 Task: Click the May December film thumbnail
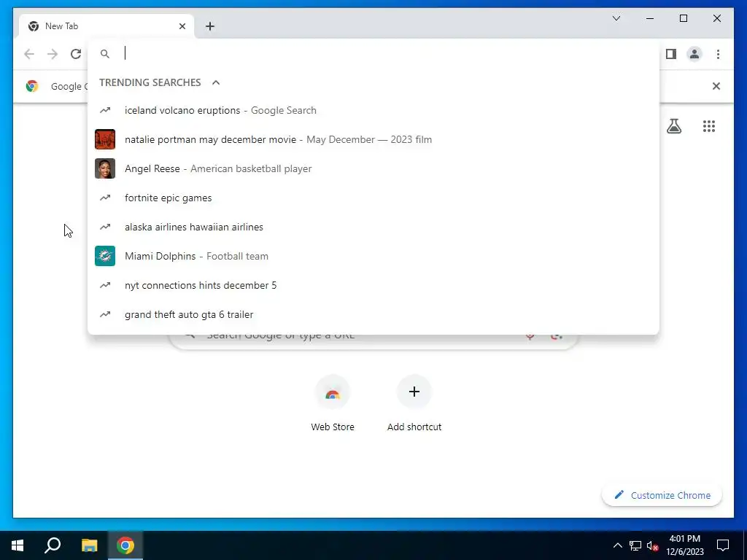[x=105, y=139]
